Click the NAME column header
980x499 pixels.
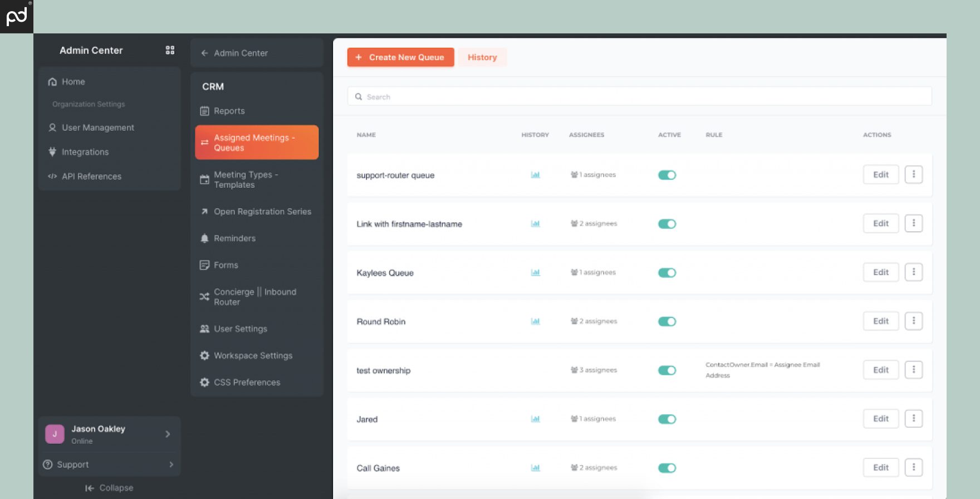tap(366, 135)
